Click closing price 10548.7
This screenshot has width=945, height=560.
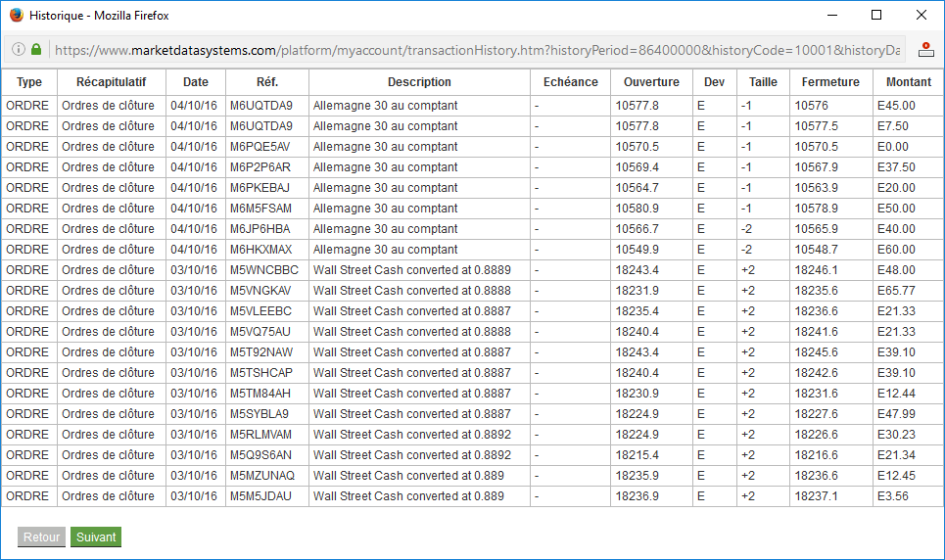coord(816,249)
